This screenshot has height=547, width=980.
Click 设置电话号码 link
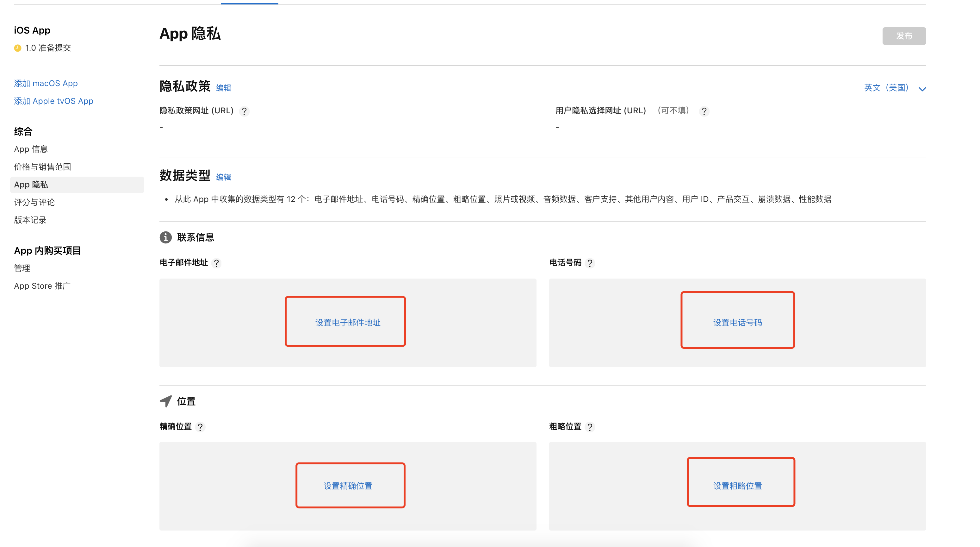pos(737,323)
